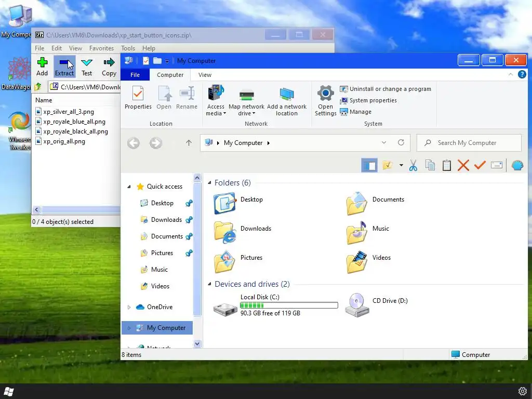
Task: Go up one folder in 7-Zip
Action: (x=38, y=87)
